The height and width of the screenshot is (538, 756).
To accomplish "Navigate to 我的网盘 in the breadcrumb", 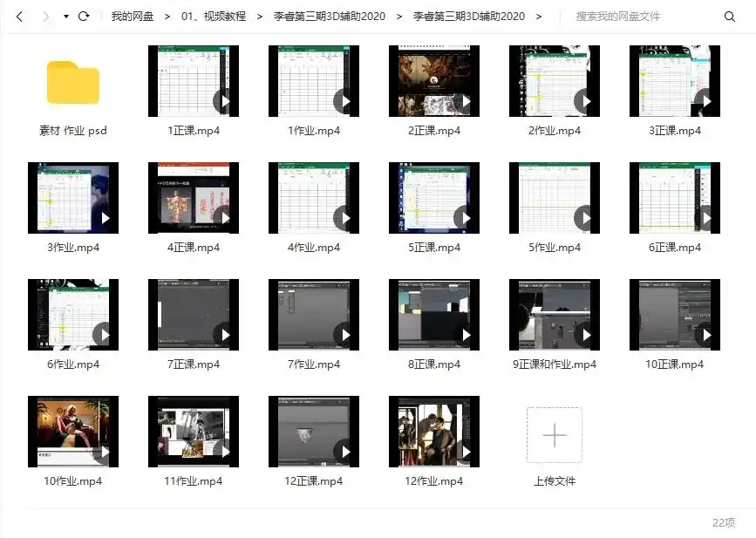I will (x=131, y=15).
